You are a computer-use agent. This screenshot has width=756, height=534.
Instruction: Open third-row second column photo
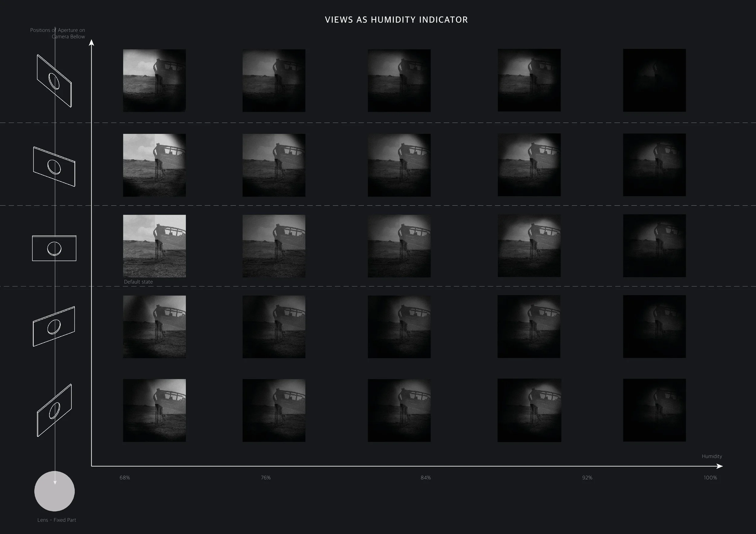click(274, 246)
